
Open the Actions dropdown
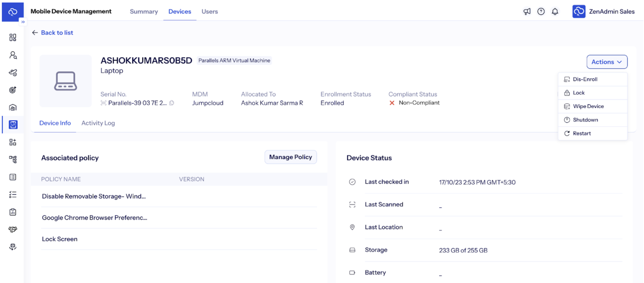(607, 62)
